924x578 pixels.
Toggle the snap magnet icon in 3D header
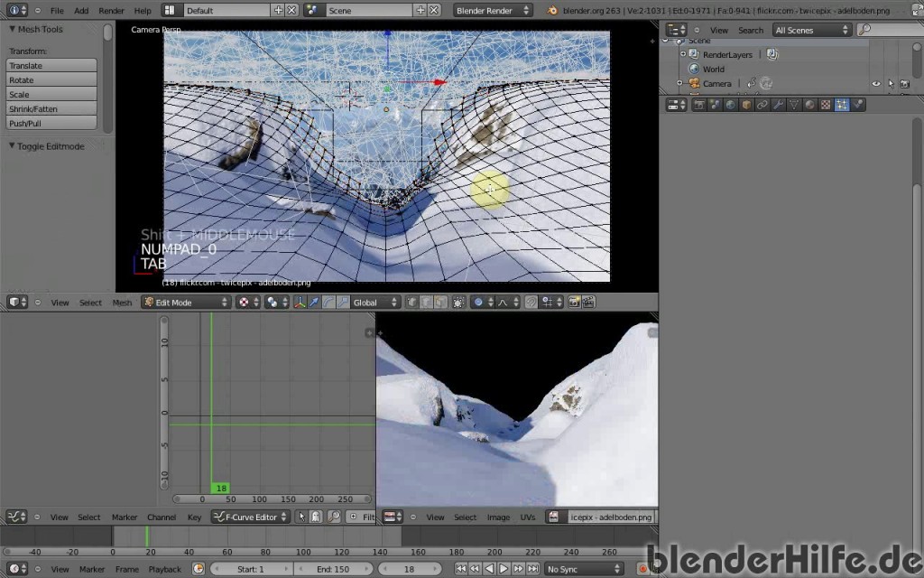(531, 302)
